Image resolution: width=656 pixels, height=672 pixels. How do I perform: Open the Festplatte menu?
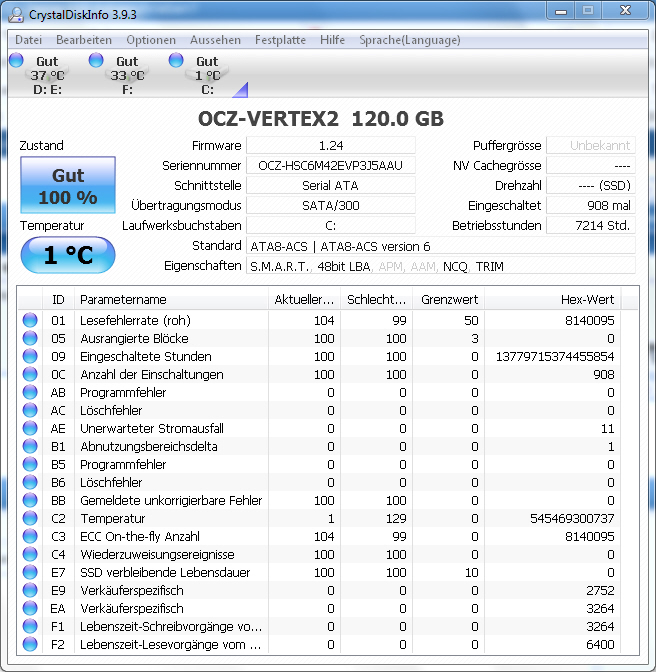[280, 40]
